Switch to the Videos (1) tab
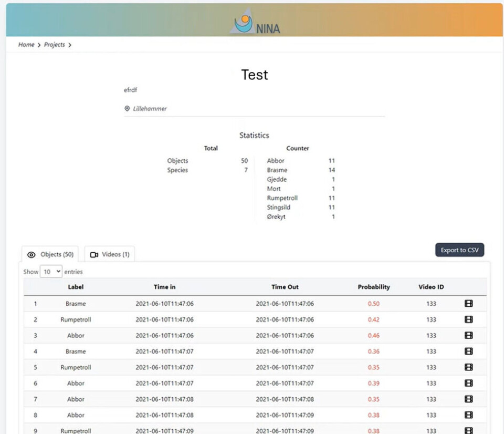504x434 pixels. click(x=110, y=254)
